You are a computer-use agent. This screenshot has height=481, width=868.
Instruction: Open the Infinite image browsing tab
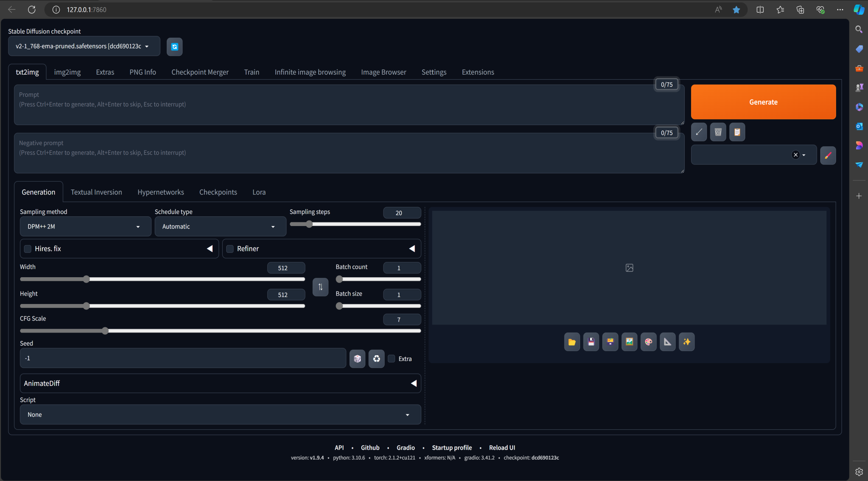(x=310, y=72)
